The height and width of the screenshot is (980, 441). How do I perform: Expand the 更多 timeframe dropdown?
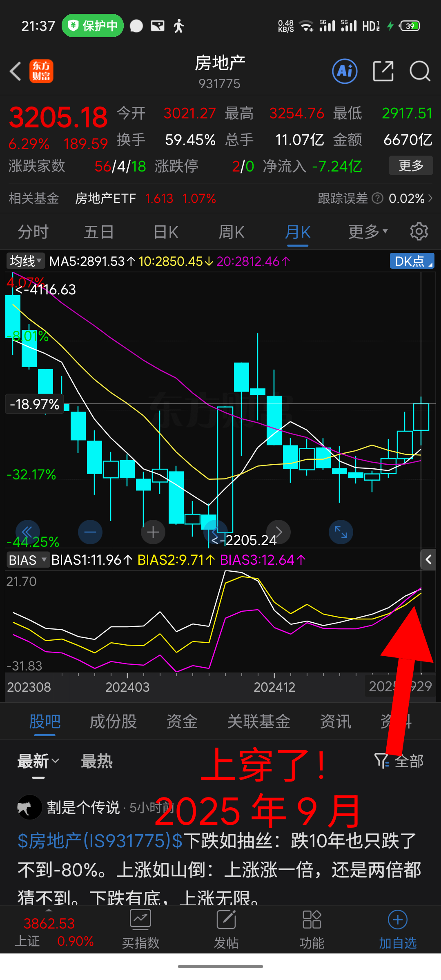click(x=367, y=232)
